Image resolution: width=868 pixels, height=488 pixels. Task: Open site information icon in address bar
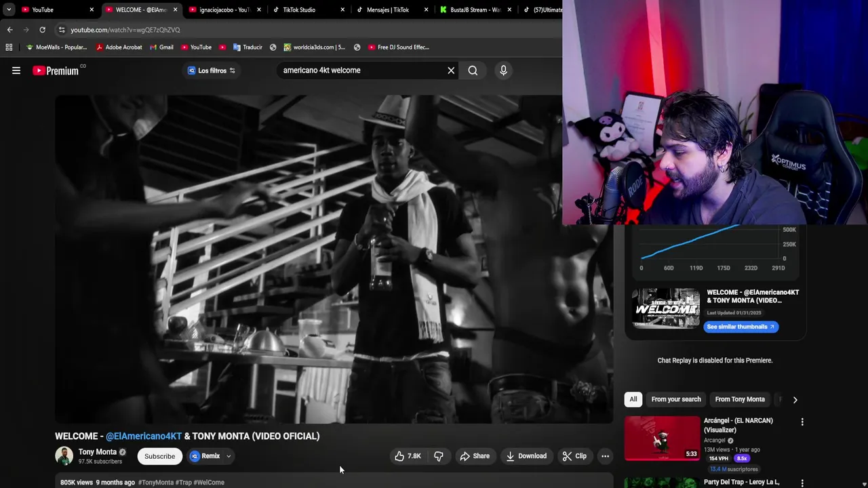pyautogui.click(x=62, y=30)
